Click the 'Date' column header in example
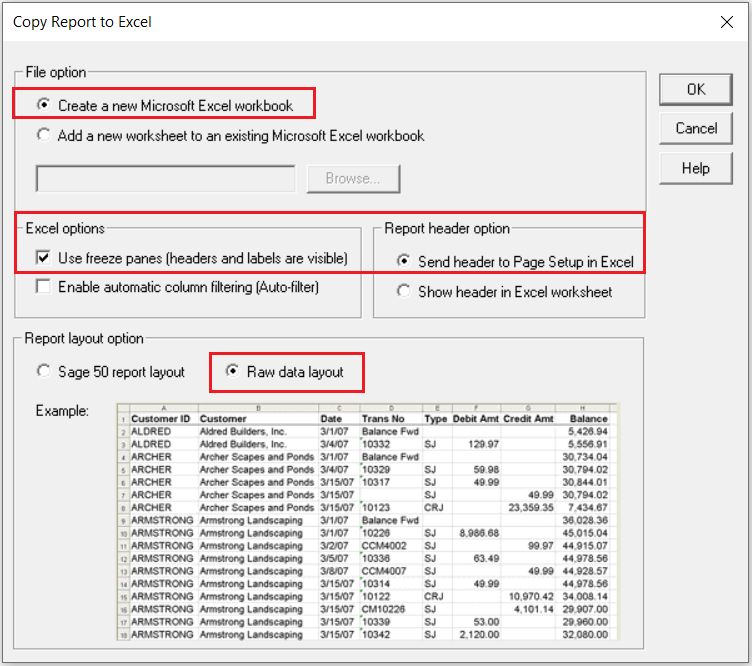This screenshot has height=666, width=752. (x=331, y=419)
